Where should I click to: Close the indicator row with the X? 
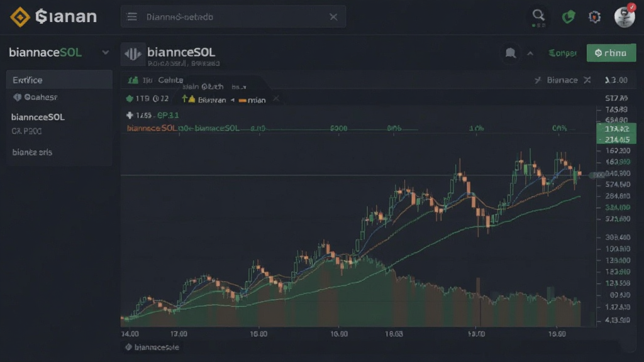pos(276,99)
